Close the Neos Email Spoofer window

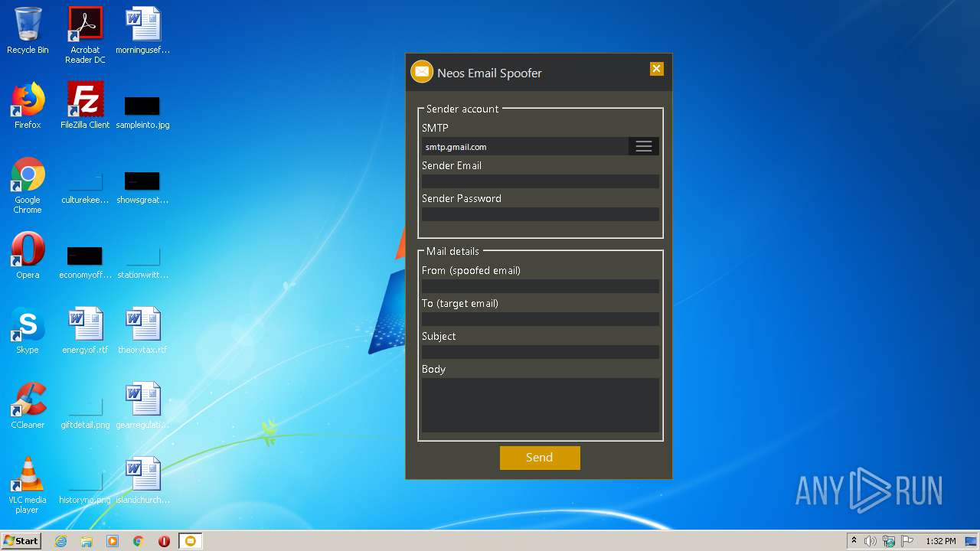coord(656,69)
